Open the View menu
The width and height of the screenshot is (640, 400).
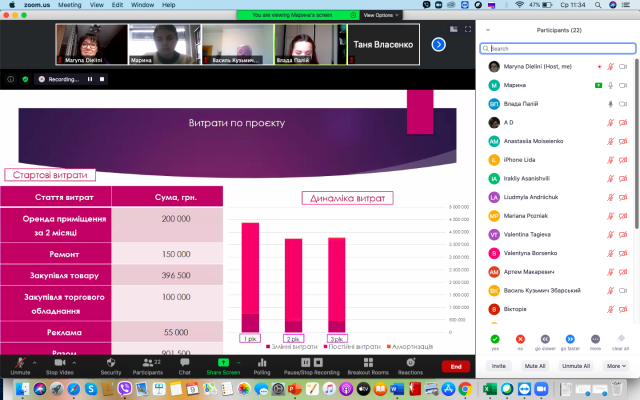96,5
